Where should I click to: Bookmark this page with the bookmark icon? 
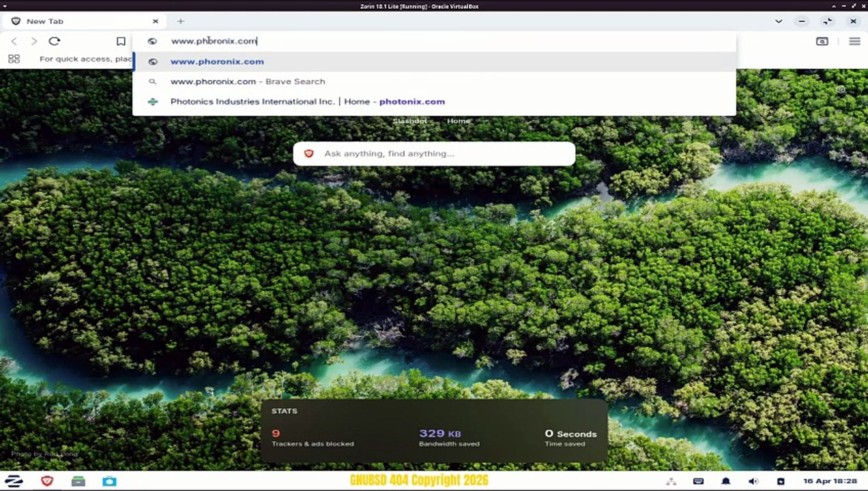coord(121,41)
